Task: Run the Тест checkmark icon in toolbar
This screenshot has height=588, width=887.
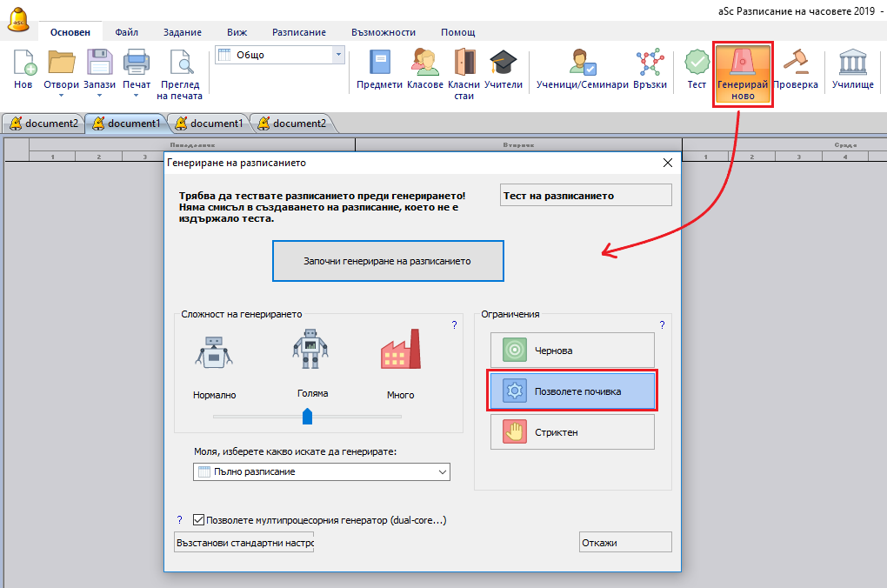Action: pyautogui.click(x=697, y=63)
